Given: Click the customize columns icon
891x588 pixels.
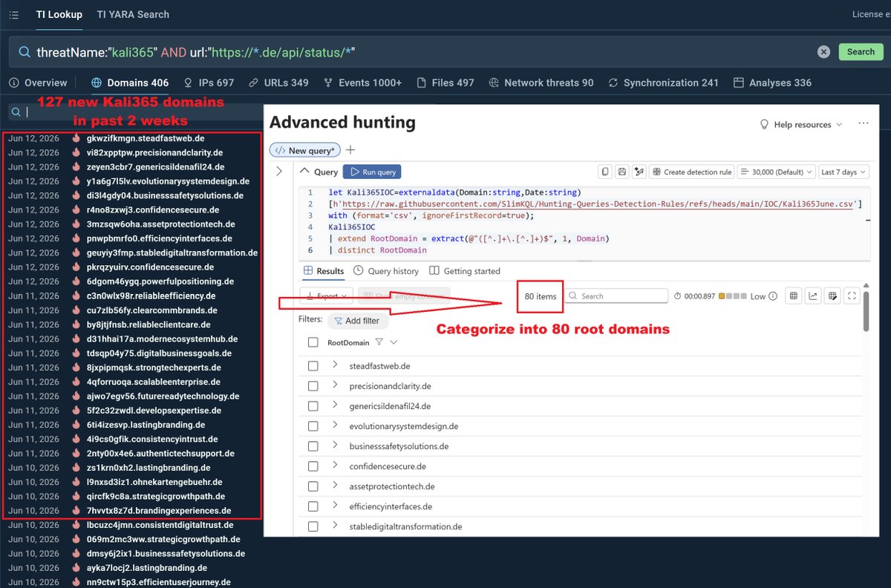Looking at the screenshot, I should (x=833, y=295).
